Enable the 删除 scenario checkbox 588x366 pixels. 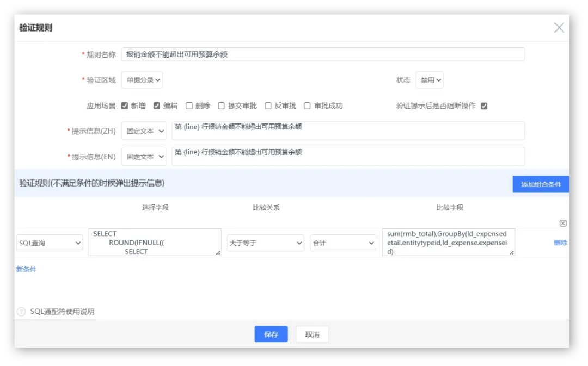pyautogui.click(x=189, y=106)
